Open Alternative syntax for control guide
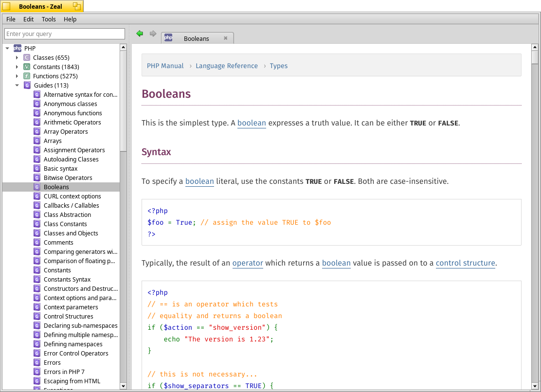541x392 pixels. (80, 94)
